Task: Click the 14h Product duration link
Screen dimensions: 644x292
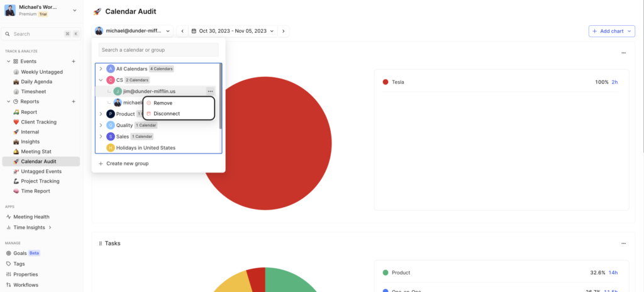Action: (x=613, y=272)
